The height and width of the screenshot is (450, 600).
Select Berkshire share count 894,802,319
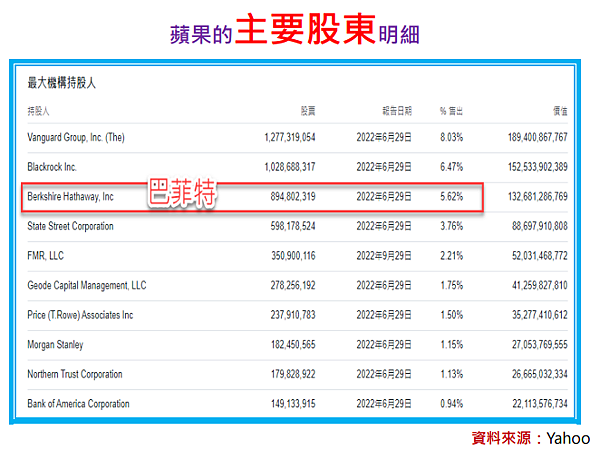click(x=293, y=197)
